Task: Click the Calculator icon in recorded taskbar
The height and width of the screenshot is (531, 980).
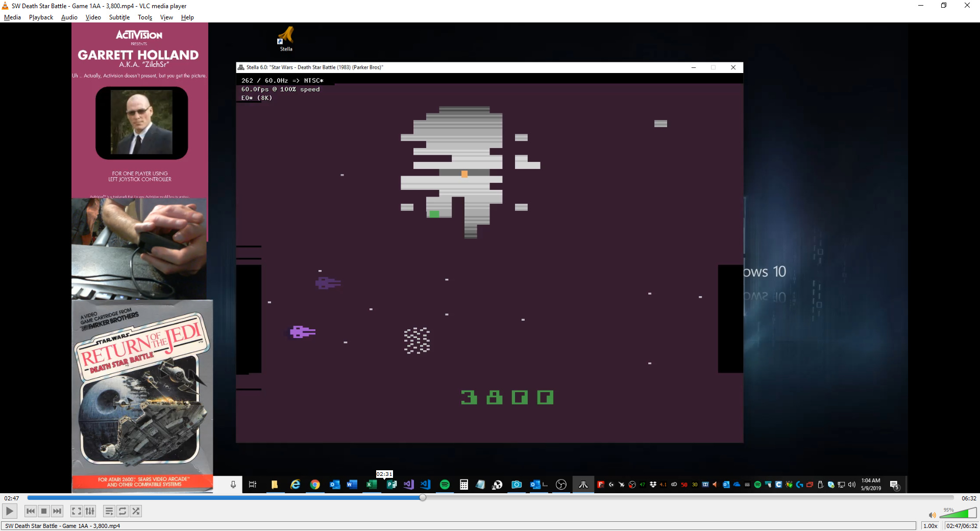Action: 464,485
